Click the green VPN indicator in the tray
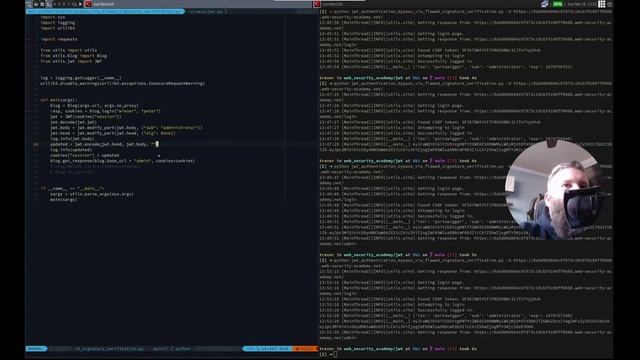640x360 pixels. [557, 4]
